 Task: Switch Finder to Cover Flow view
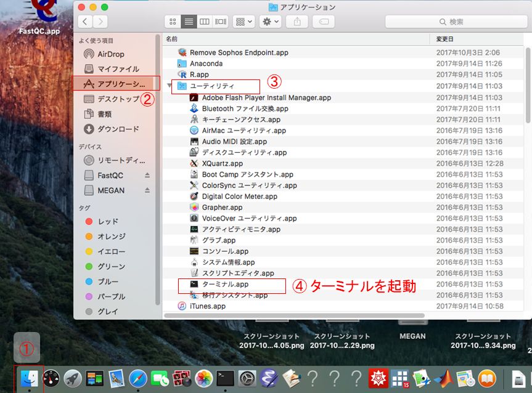click(x=220, y=22)
